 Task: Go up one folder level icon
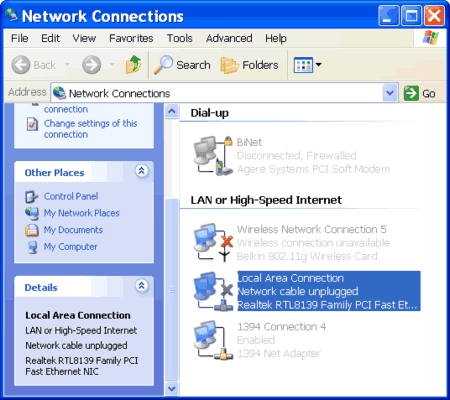click(133, 64)
